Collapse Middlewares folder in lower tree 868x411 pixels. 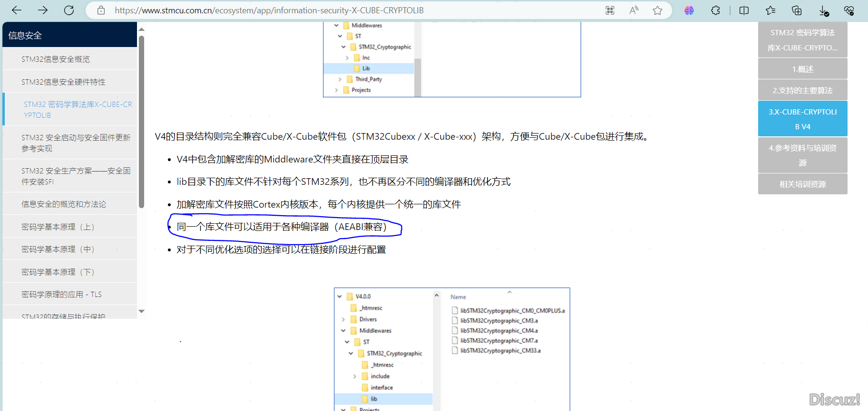point(343,331)
